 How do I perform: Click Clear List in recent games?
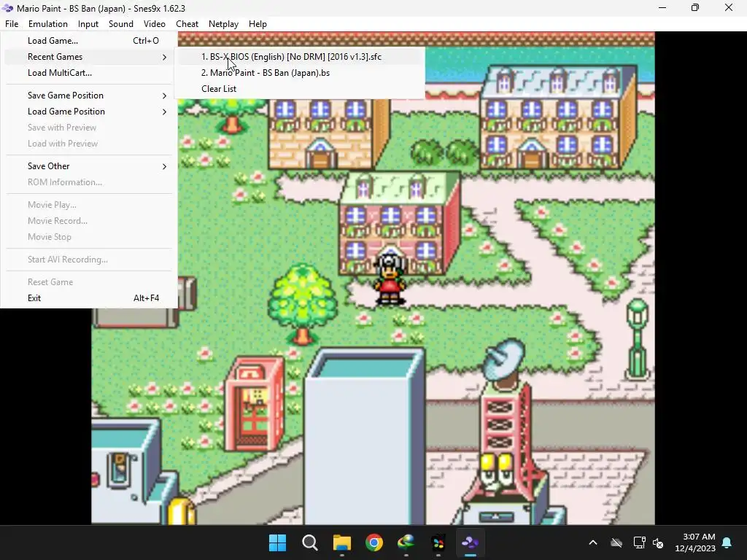[x=300, y=89]
